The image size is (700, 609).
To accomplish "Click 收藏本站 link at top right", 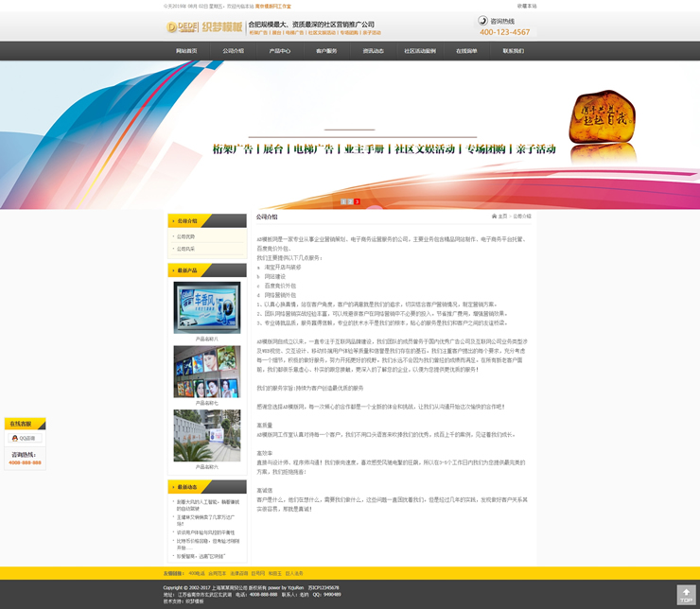I will click(x=527, y=6).
